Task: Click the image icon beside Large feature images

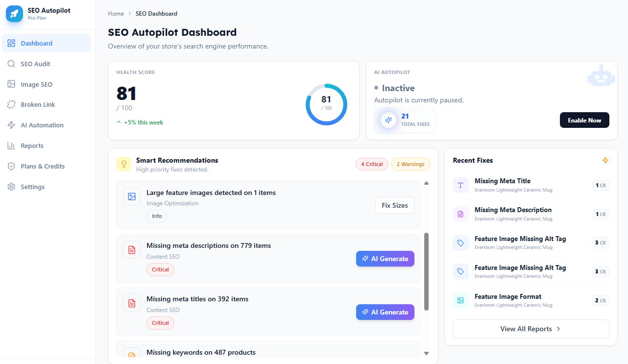Action: (x=132, y=196)
